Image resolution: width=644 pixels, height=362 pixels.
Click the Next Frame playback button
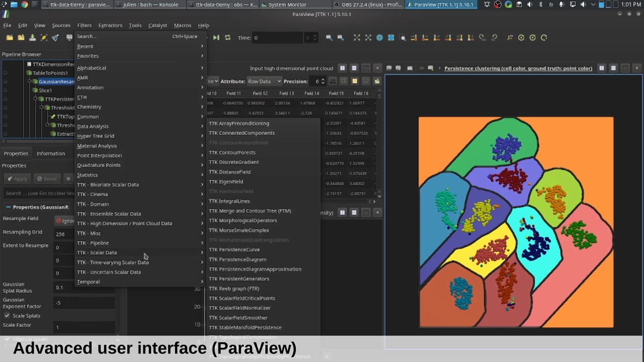216,38
